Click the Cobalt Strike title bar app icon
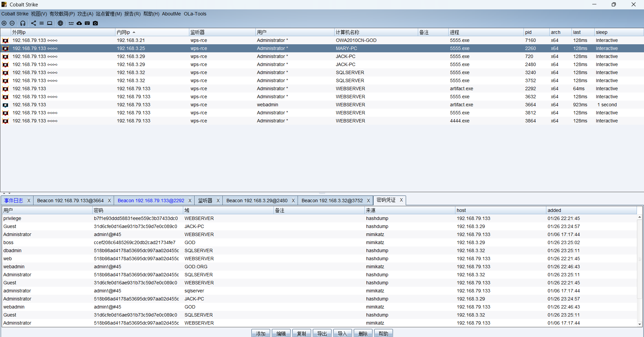The width and height of the screenshot is (644, 337). pyautogui.click(x=4, y=4)
